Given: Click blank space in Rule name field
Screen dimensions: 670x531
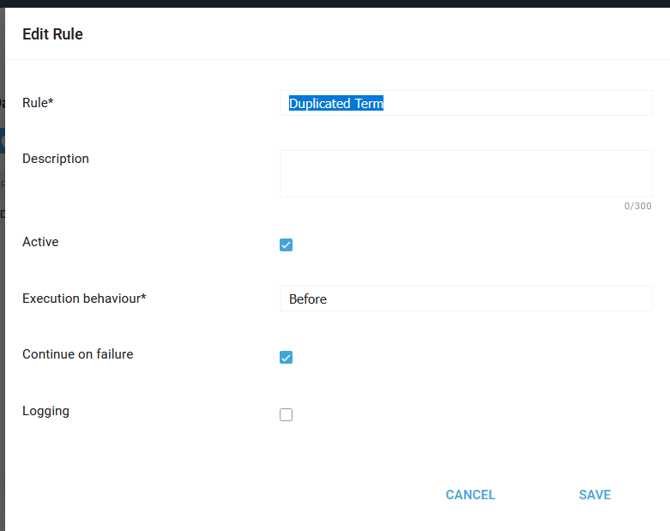Looking at the screenshot, I should [517, 103].
